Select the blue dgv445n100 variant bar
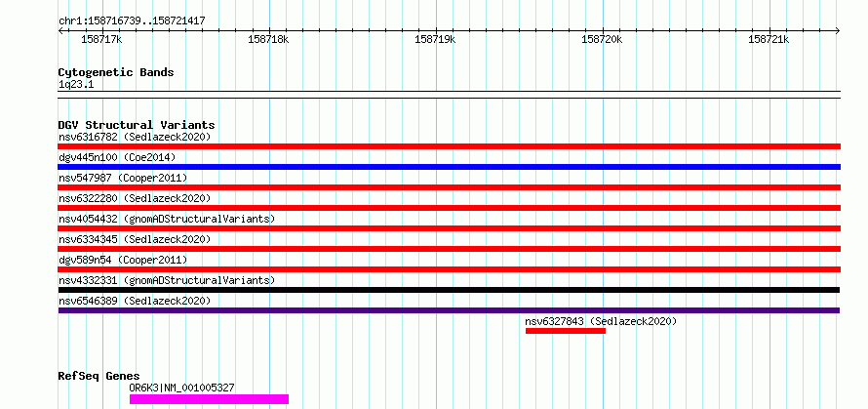This screenshot has width=868, height=409. [x=449, y=167]
